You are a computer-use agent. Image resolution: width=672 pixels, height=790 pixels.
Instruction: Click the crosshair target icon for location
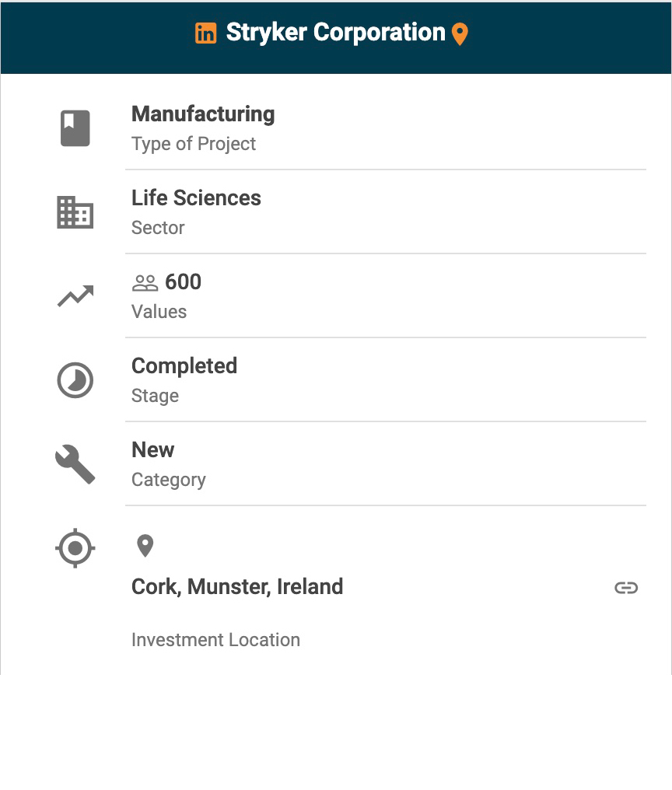[75, 548]
